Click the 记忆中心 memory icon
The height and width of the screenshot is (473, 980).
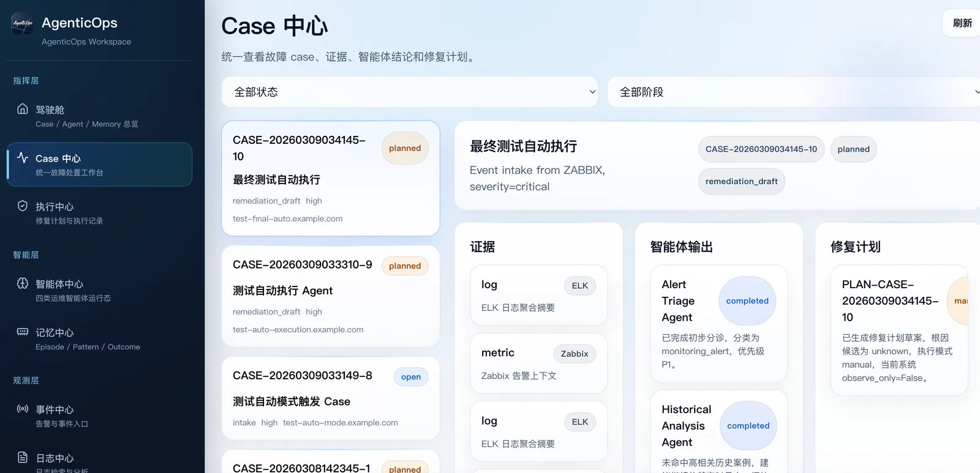23,332
